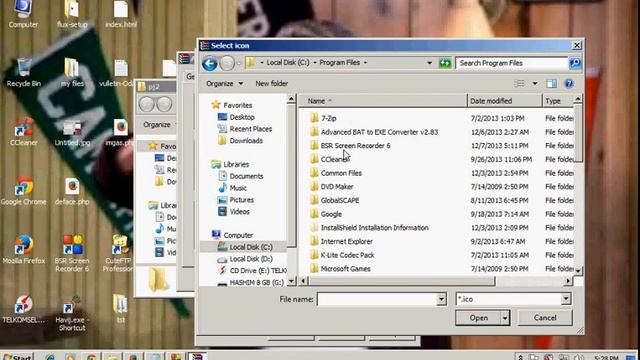Select Downloads under Favorites
Screen dimensions: 640x360
click(246, 141)
